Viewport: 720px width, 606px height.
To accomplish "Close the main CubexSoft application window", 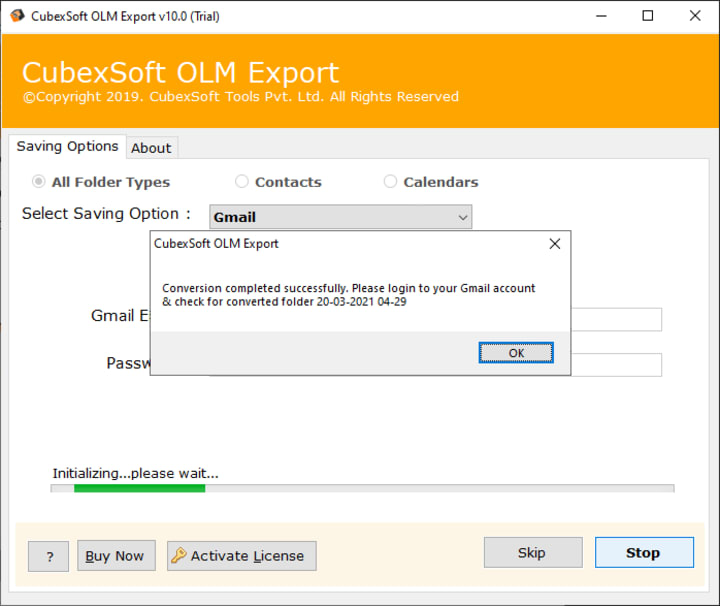I will point(695,16).
